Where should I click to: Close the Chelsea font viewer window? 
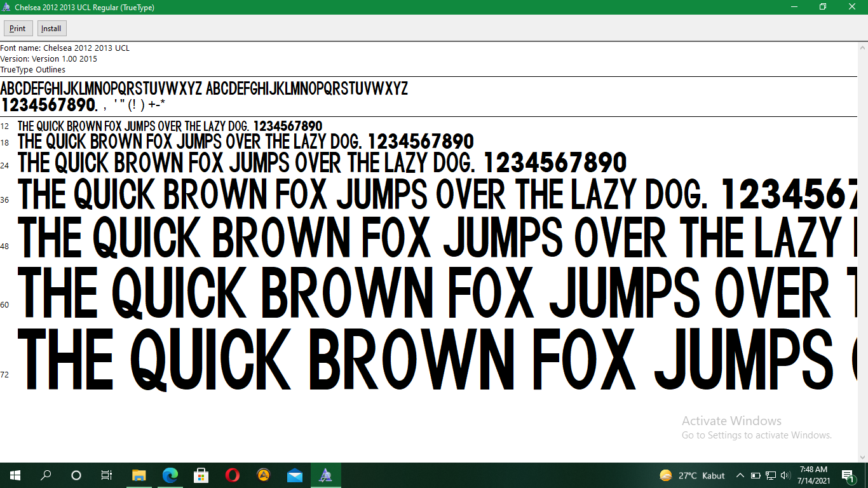[853, 7]
